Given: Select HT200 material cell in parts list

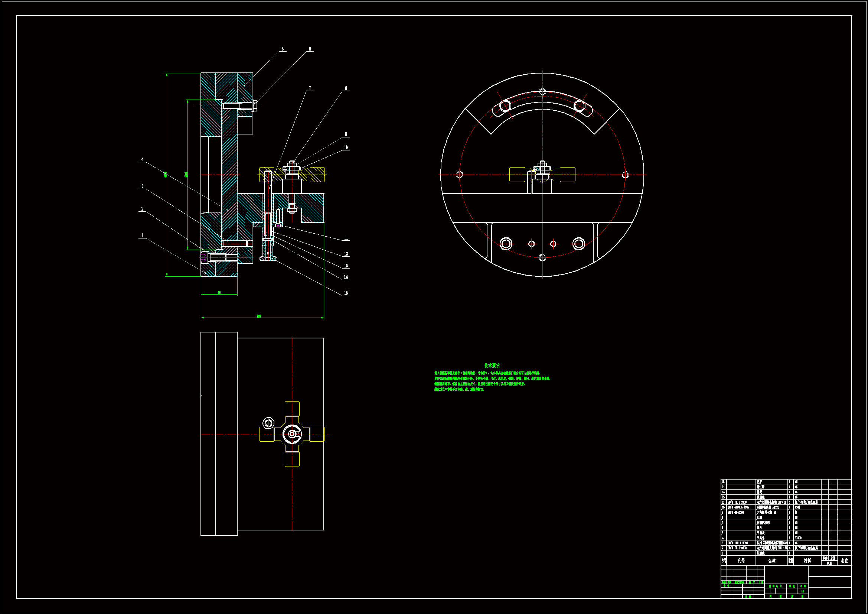Looking at the screenshot, I should click(x=798, y=537).
